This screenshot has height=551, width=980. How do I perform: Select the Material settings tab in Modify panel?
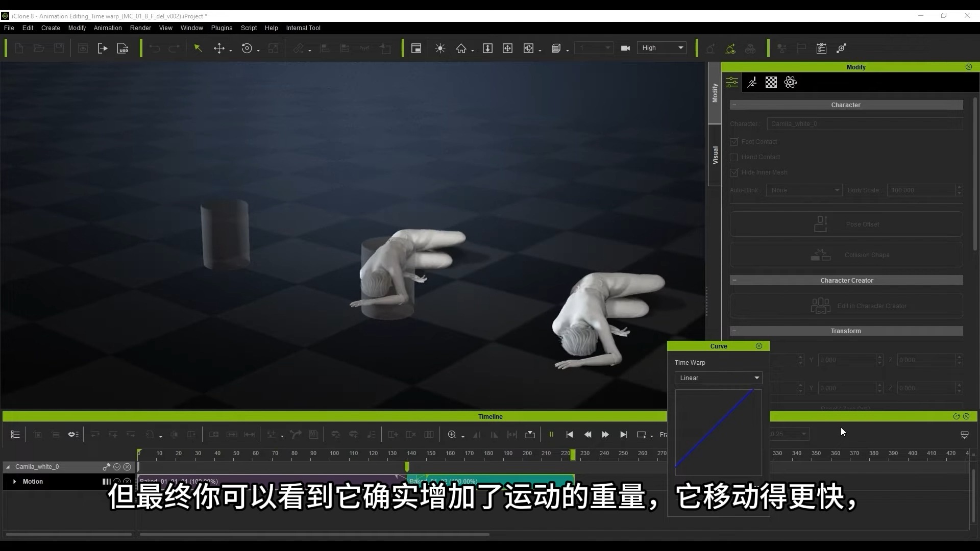(x=771, y=82)
